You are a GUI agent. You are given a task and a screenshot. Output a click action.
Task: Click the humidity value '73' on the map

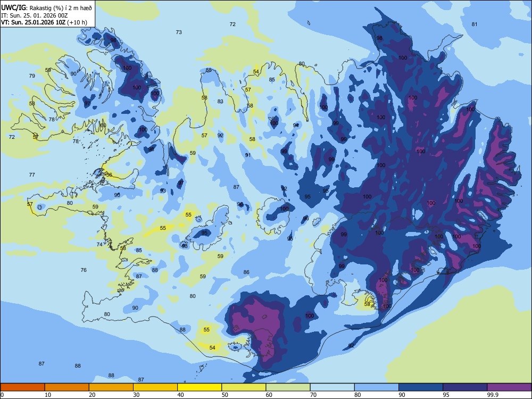point(179,32)
